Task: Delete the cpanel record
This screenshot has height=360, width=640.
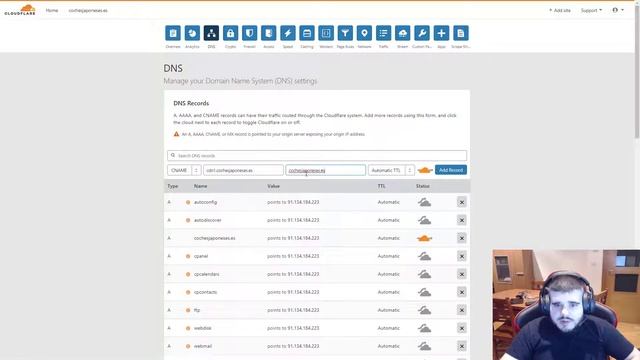Action: tap(462, 256)
